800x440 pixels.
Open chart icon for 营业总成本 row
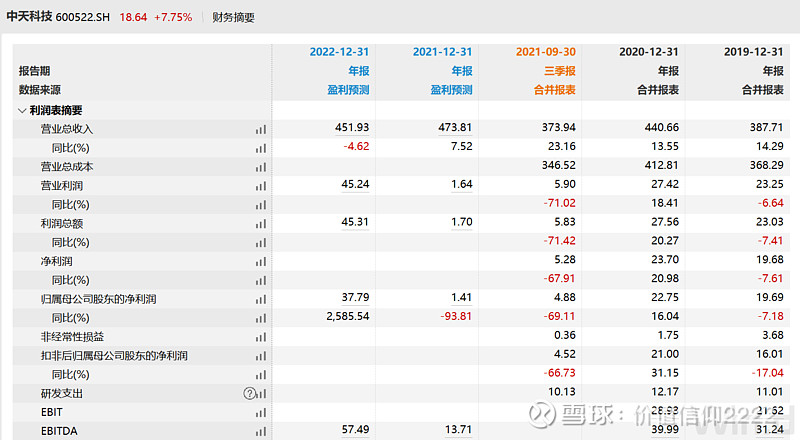point(261,167)
